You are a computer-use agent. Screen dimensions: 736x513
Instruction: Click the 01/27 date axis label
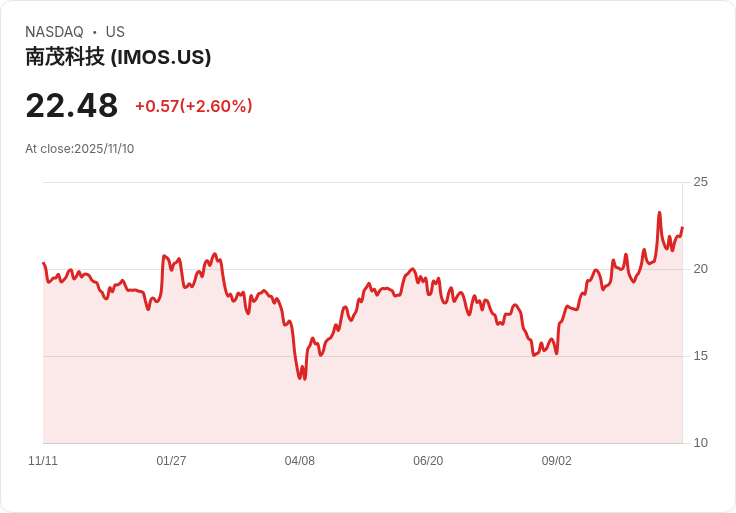tap(171, 461)
